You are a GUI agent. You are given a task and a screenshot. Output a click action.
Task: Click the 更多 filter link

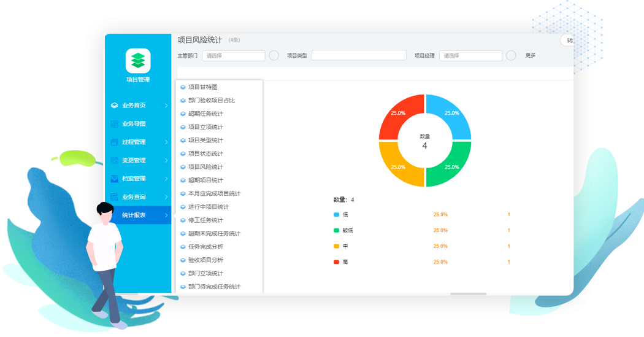[x=531, y=56]
